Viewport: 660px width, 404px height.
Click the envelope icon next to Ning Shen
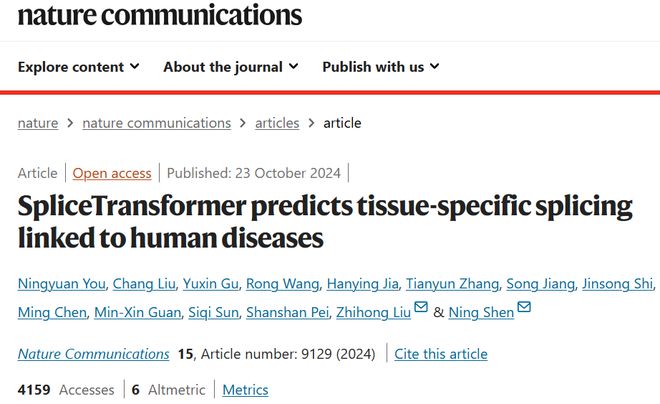tap(524, 307)
